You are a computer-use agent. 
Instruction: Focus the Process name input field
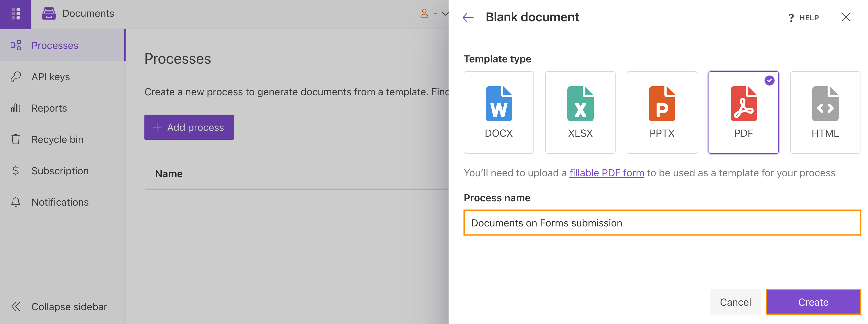click(662, 223)
